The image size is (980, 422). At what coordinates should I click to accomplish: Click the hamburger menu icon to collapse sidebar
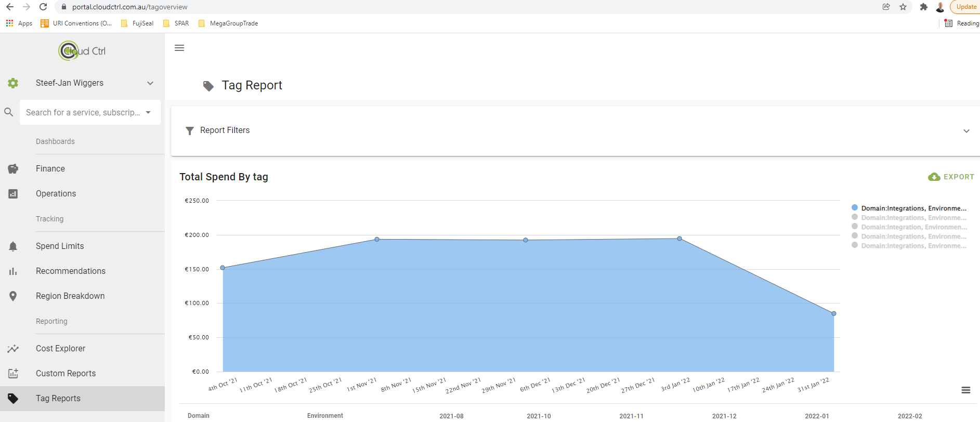179,48
